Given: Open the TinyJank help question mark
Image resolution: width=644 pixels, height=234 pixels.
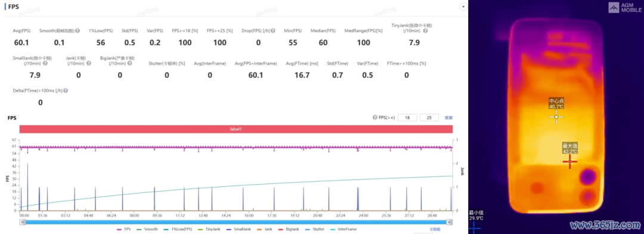Looking at the screenshot, I should (x=425, y=31).
